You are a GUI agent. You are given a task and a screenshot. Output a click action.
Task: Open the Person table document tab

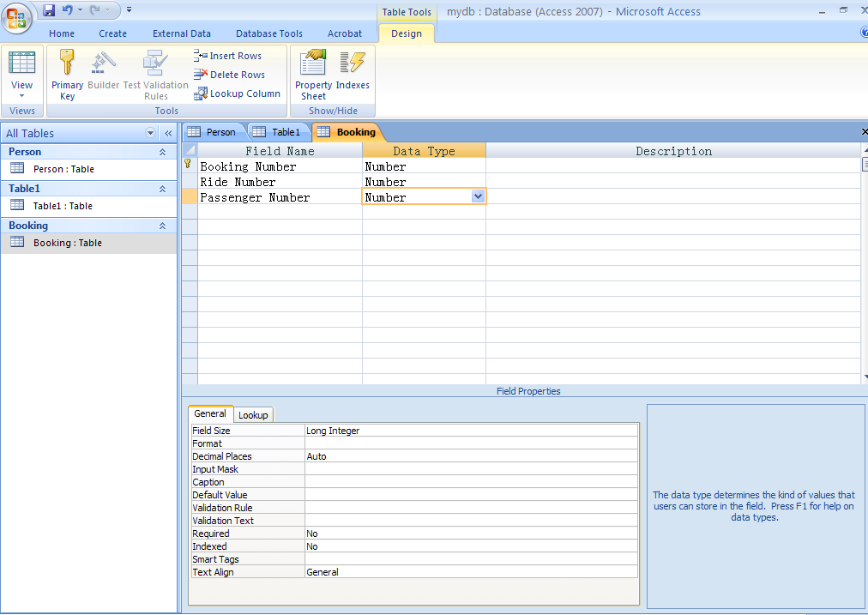pyautogui.click(x=214, y=132)
